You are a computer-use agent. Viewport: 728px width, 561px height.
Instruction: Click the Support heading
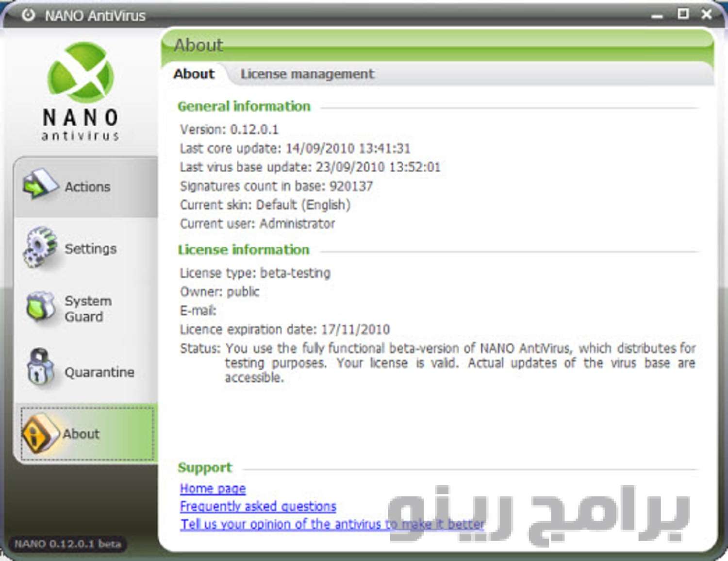click(205, 468)
